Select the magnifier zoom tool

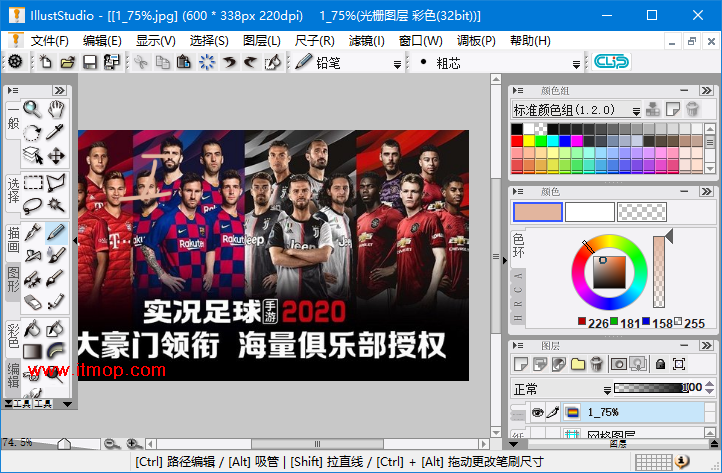(32, 109)
